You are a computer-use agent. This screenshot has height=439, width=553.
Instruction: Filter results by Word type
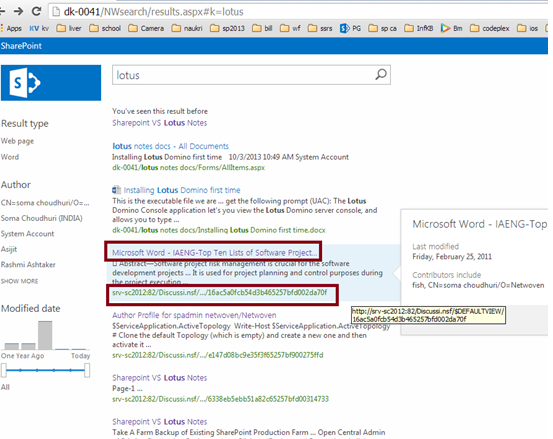(10, 157)
